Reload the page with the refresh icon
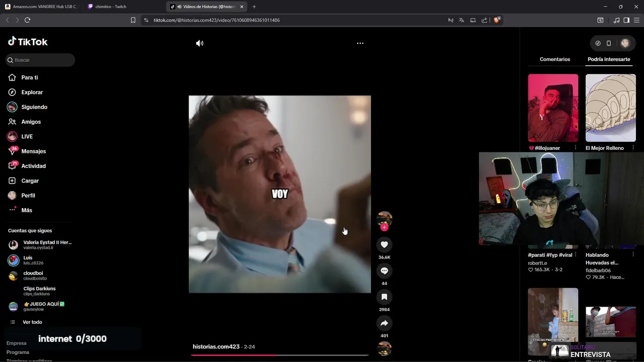Screen dimensions: 644x362 click(28, 20)
